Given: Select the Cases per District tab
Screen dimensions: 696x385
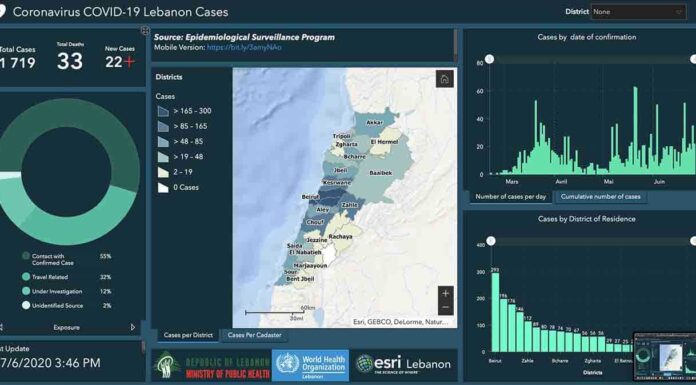Looking at the screenshot, I should point(188,335).
